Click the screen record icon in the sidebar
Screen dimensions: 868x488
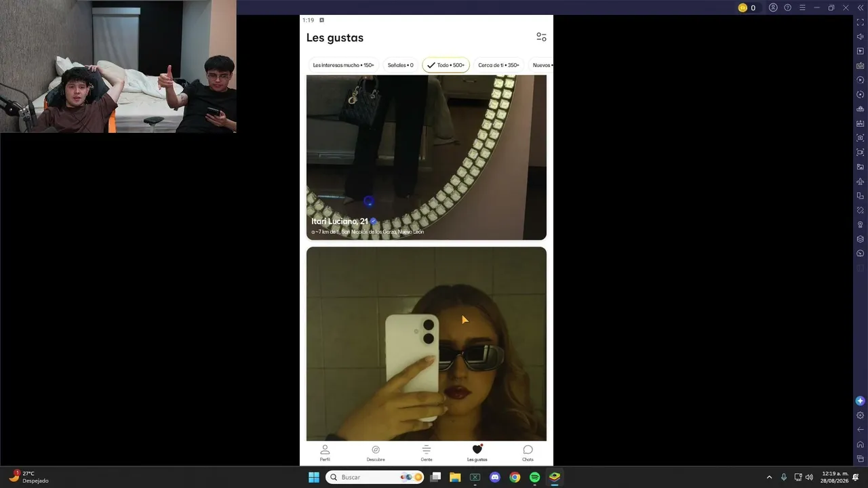[861, 152]
